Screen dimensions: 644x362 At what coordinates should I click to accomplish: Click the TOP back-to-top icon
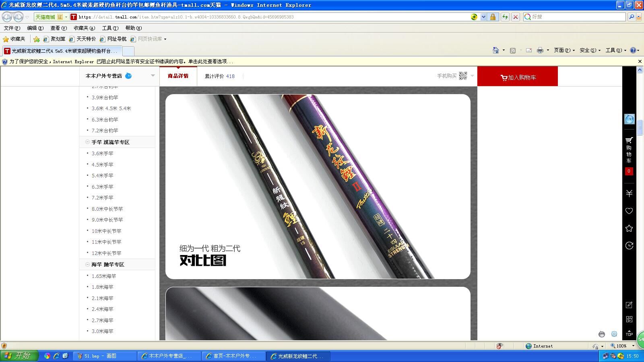click(x=629, y=333)
